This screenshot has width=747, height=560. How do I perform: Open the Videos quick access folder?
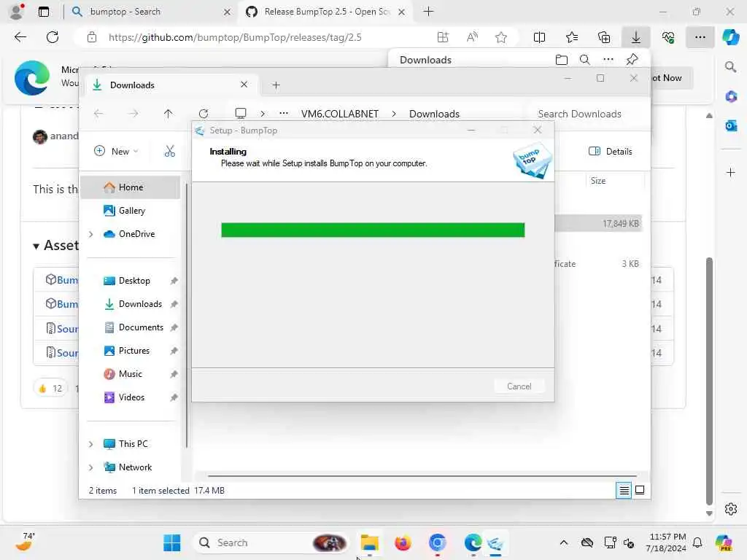click(x=131, y=397)
